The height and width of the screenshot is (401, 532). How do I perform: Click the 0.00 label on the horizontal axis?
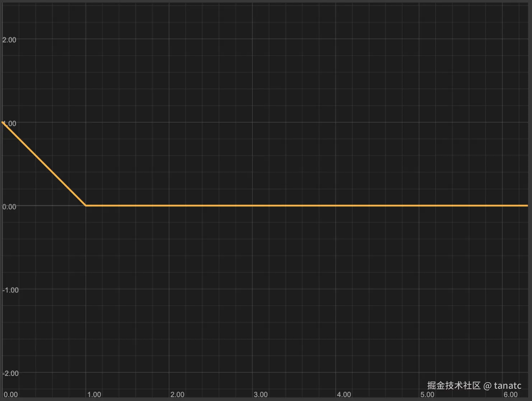pyautogui.click(x=11, y=395)
